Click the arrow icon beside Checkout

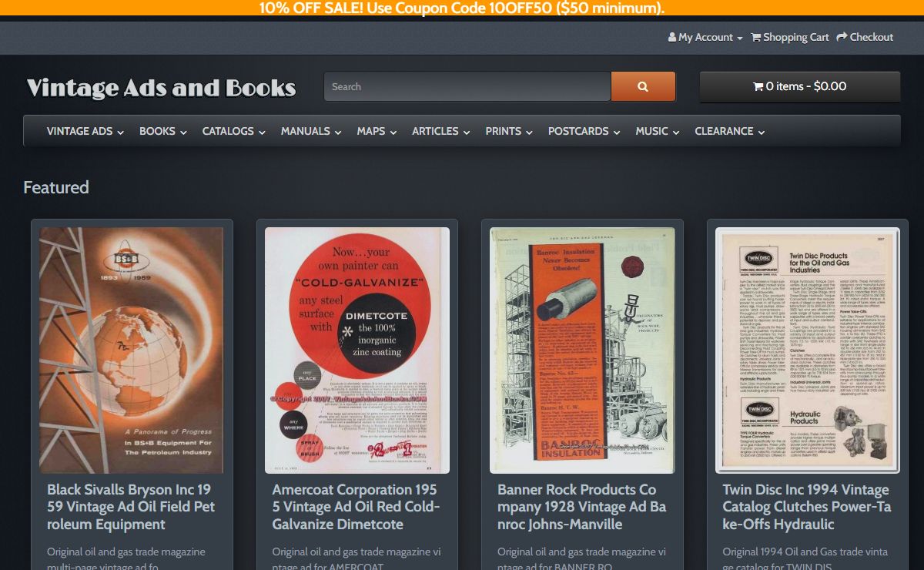(x=842, y=37)
